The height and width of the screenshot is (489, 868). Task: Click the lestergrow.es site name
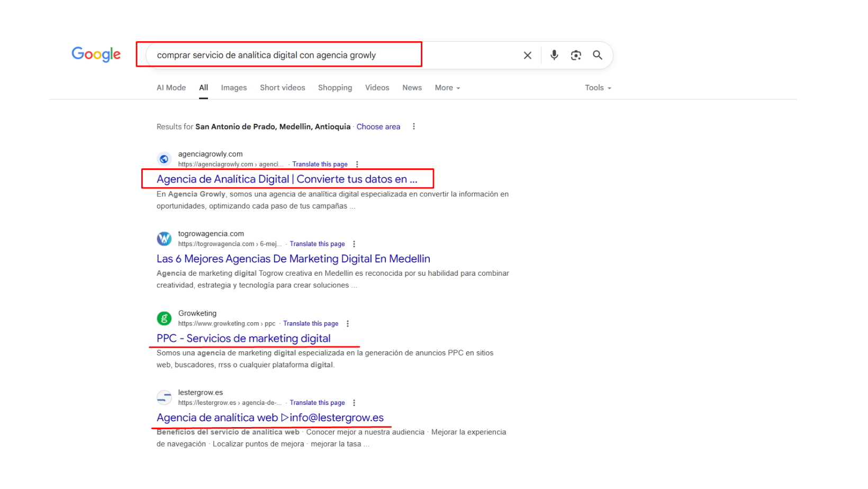tap(200, 392)
